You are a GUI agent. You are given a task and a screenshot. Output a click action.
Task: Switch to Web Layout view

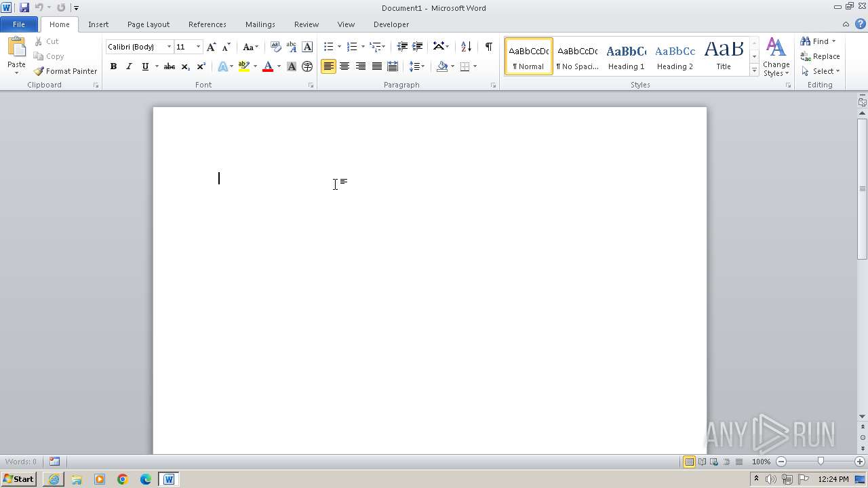click(x=714, y=462)
